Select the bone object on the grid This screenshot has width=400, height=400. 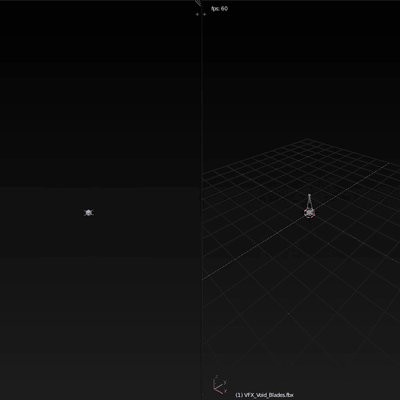tap(309, 207)
